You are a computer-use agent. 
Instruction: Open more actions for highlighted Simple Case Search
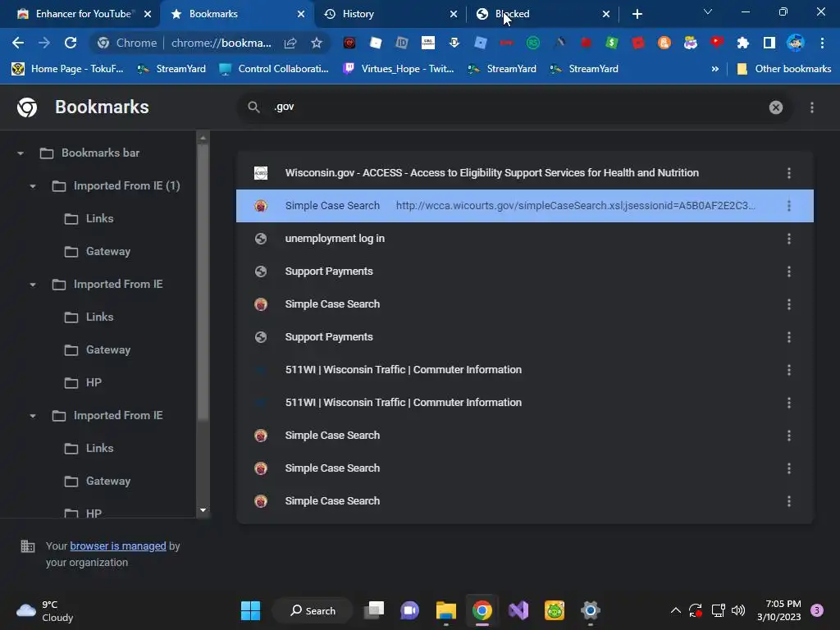pyautogui.click(x=788, y=206)
